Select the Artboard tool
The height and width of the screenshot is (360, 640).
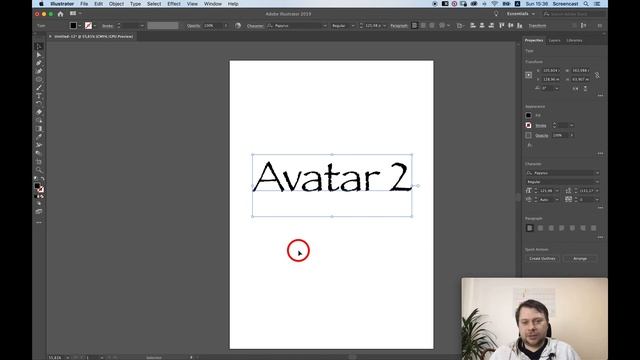tap(39, 162)
